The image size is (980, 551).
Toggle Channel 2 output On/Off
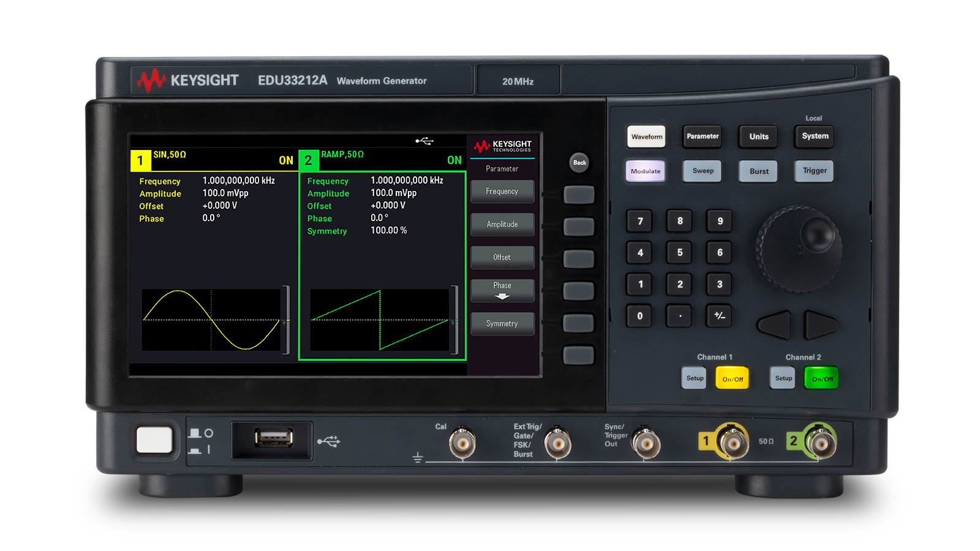click(821, 378)
